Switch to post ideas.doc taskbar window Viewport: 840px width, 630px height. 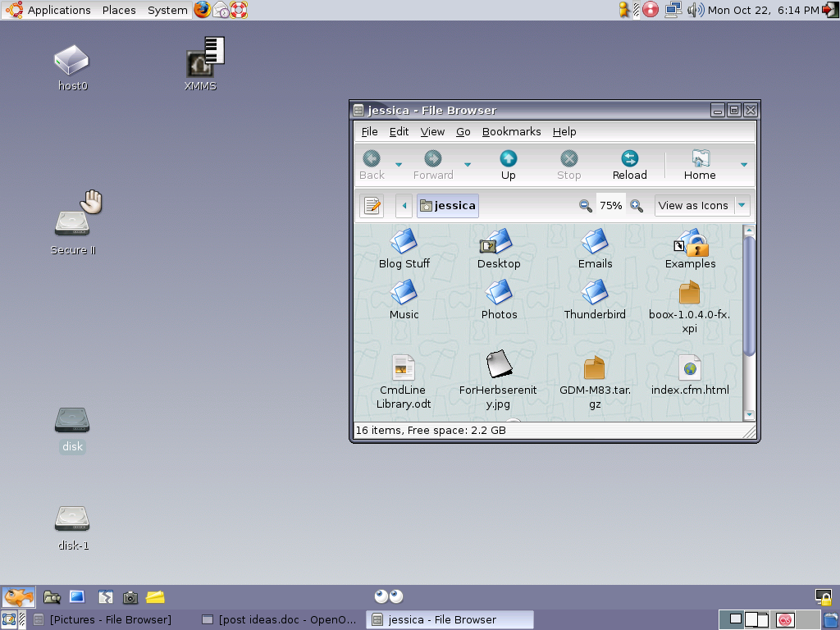click(279, 619)
